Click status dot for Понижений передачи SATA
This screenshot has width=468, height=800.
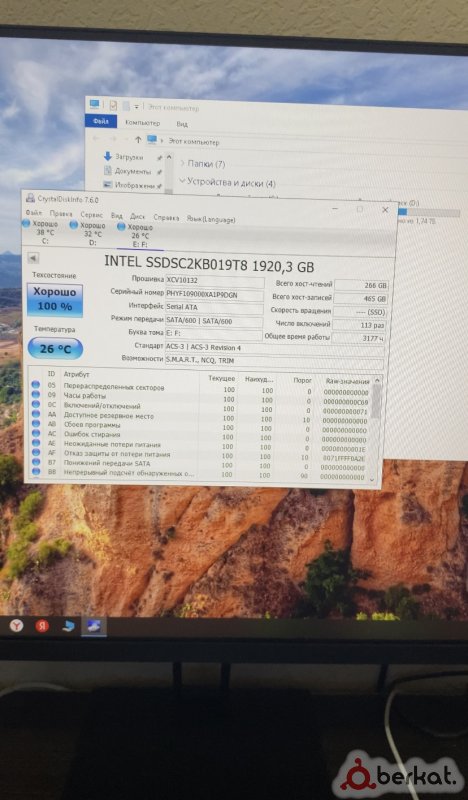[x=36, y=462]
